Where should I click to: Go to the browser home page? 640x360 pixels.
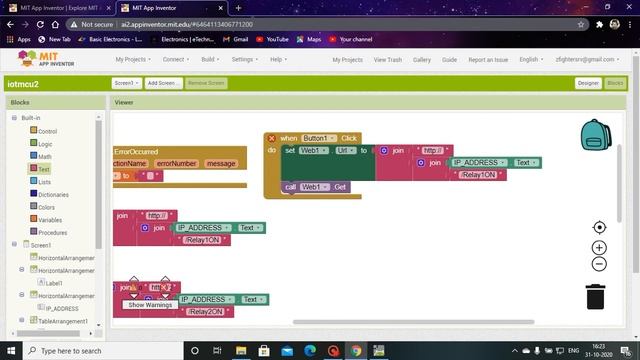[55, 24]
